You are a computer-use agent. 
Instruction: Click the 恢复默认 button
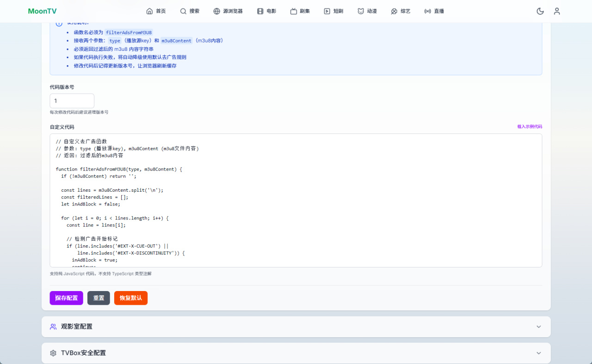click(x=131, y=298)
